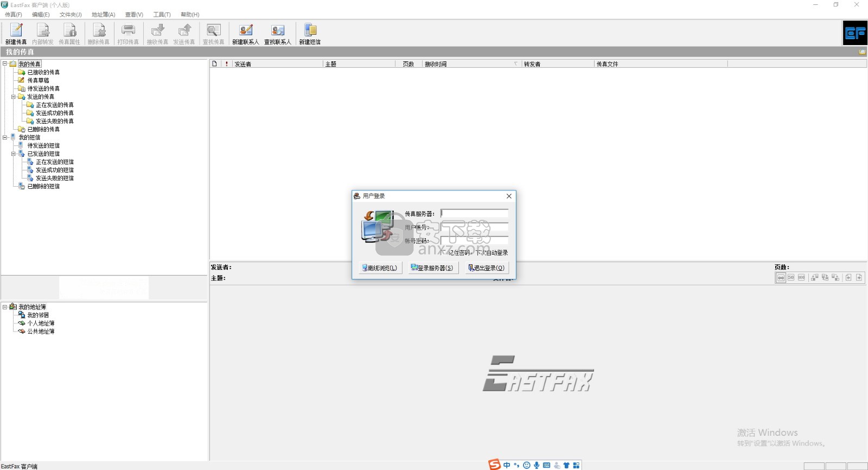Collapse the 我的地址簿 tree node
This screenshot has height=470, width=868.
click(5, 307)
